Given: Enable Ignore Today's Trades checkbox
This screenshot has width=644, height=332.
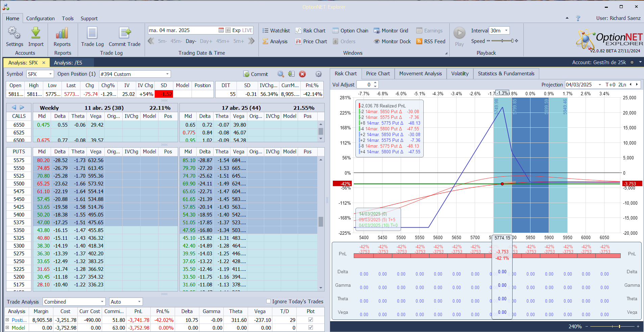Looking at the screenshot, I should tap(268, 301).
